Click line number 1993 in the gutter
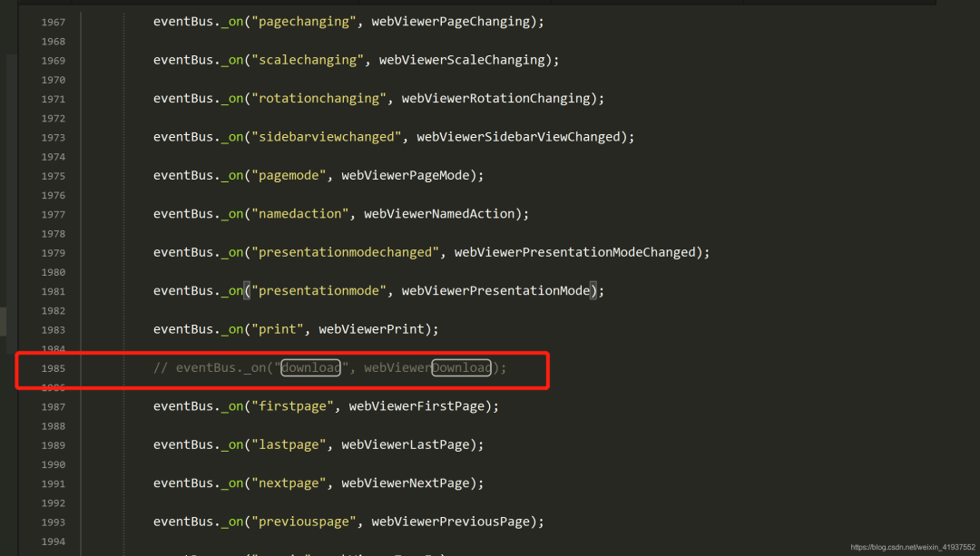Viewport: 980px width, 556px height. point(54,522)
